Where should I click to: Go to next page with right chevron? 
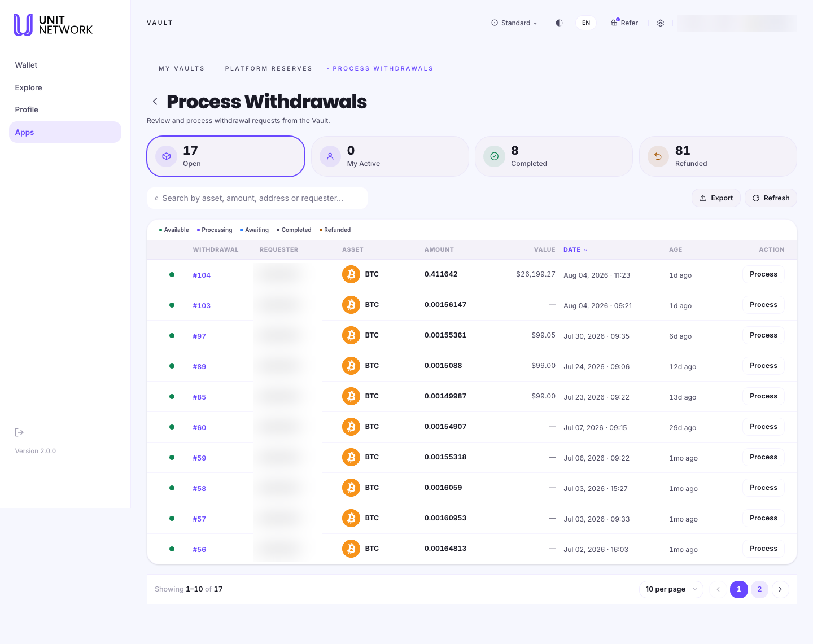pos(780,589)
